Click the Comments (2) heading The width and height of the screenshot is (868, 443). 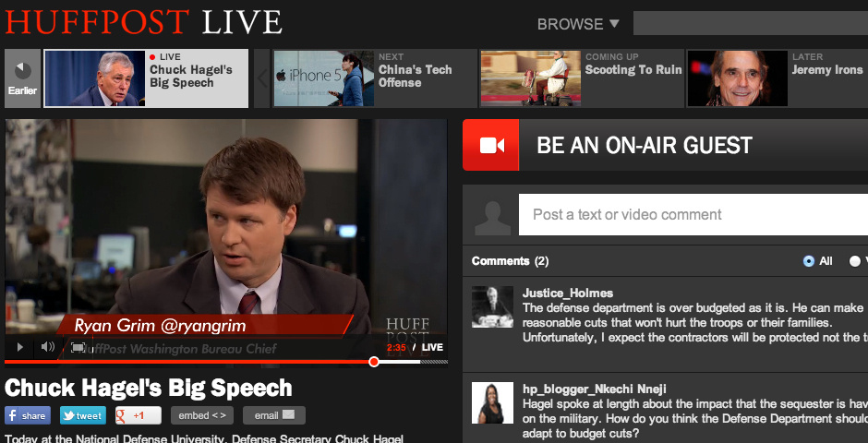tap(510, 261)
